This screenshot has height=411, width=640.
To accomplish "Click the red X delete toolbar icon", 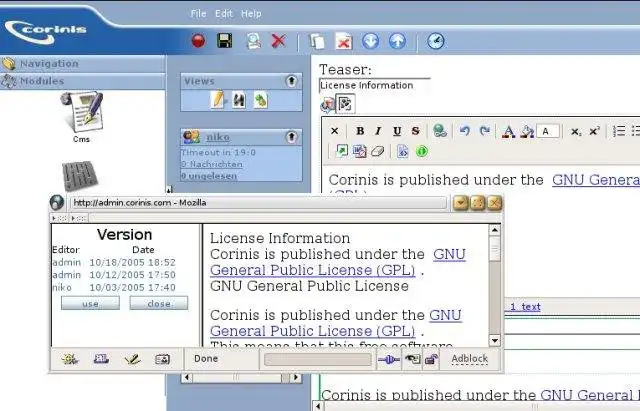I will [279, 41].
